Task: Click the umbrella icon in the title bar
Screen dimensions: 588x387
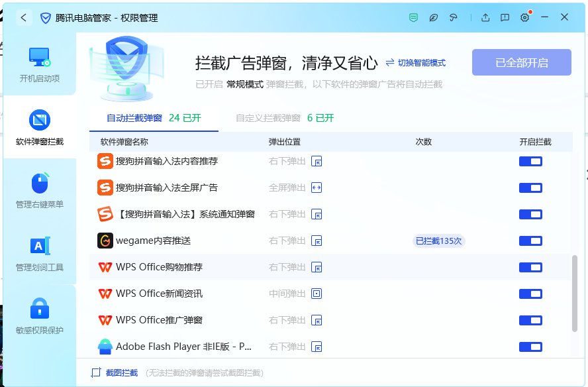Action: tap(454, 18)
